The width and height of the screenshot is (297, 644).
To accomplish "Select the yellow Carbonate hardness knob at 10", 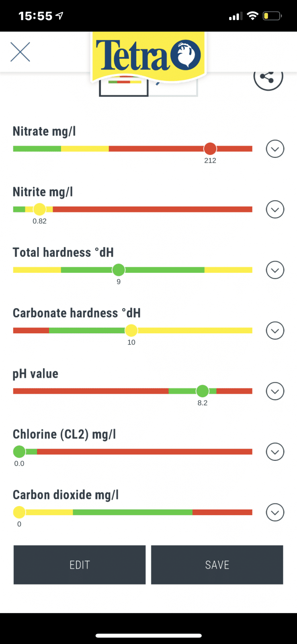I will 131,330.
